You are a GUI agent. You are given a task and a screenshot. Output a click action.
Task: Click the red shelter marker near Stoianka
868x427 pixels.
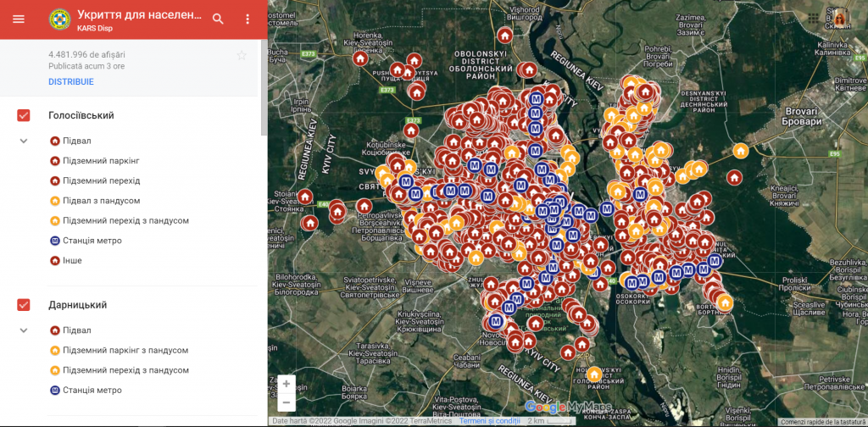click(305, 197)
